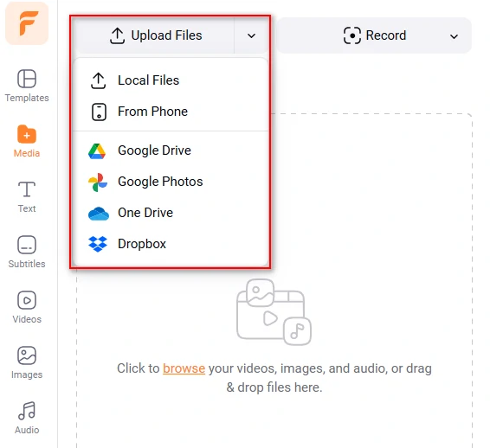This screenshot has height=448, width=490.
Task: Select Google Drive as upload source
Action: coord(171,150)
